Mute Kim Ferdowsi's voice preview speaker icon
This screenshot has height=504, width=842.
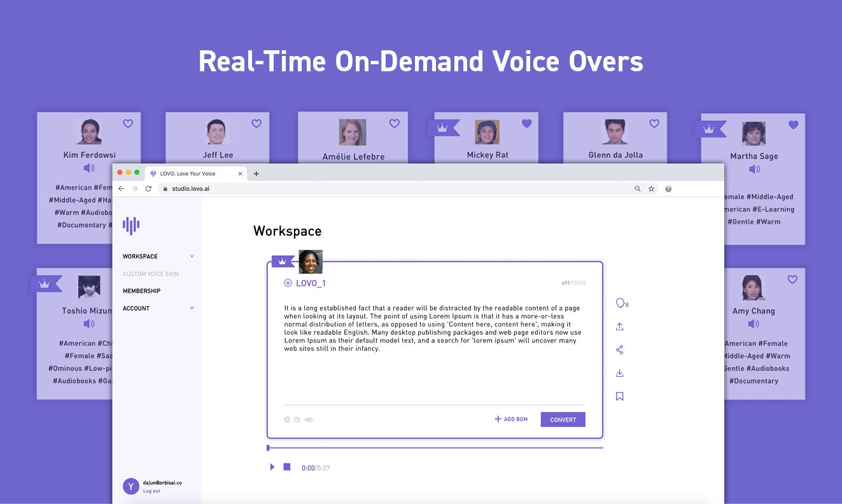(89, 169)
